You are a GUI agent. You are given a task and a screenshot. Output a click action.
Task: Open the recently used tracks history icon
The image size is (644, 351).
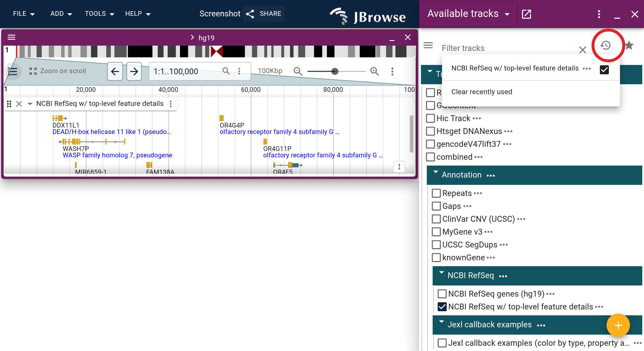pyautogui.click(x=606, y=45)
